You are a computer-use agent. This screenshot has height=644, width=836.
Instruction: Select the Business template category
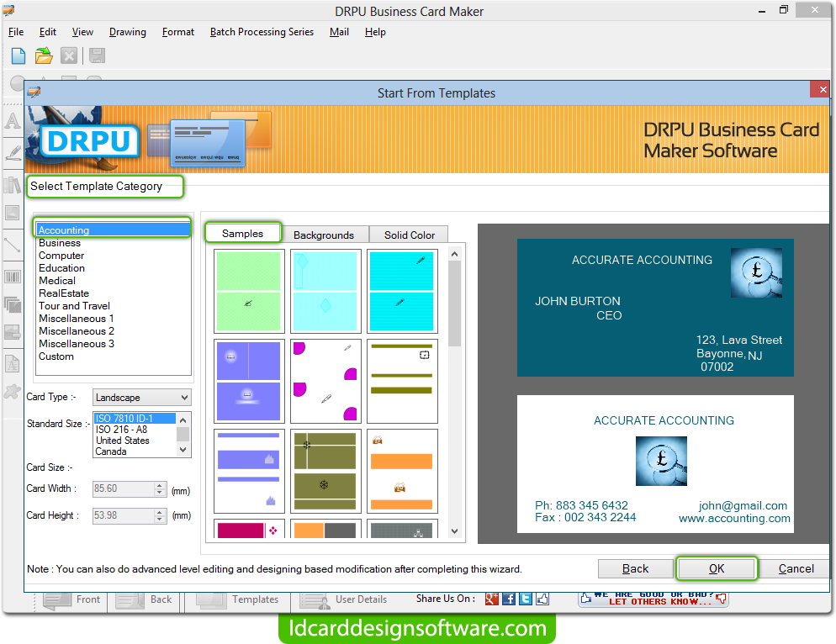pyautogui.click(x=59, y=242)
